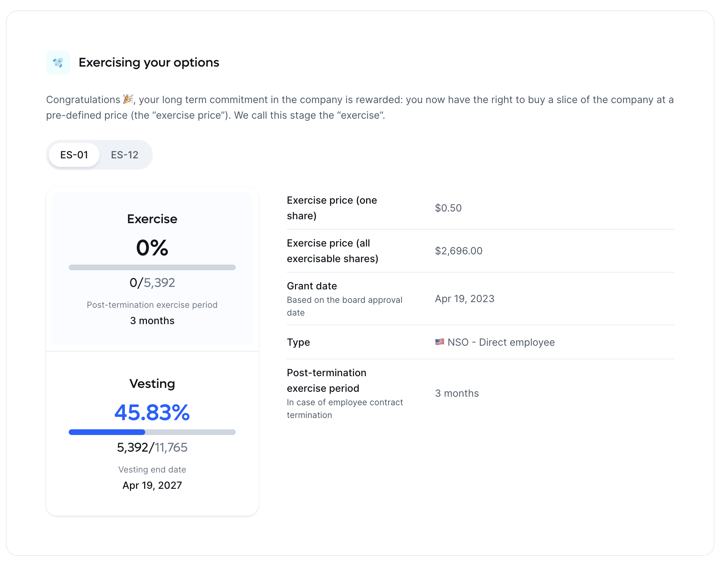Image resolution: width=728 pixels, height=571 pixels.
Task: Click the 0/5,392 exercised shares count
Action: coord(152,282)
